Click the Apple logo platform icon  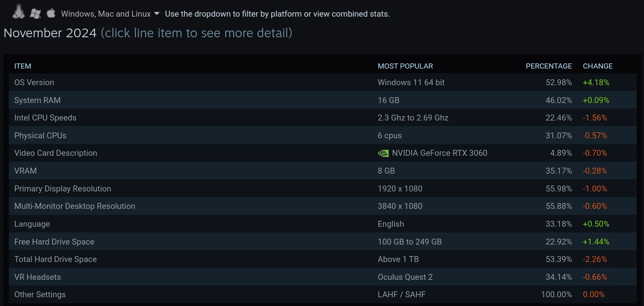click(x=51, y=13)
